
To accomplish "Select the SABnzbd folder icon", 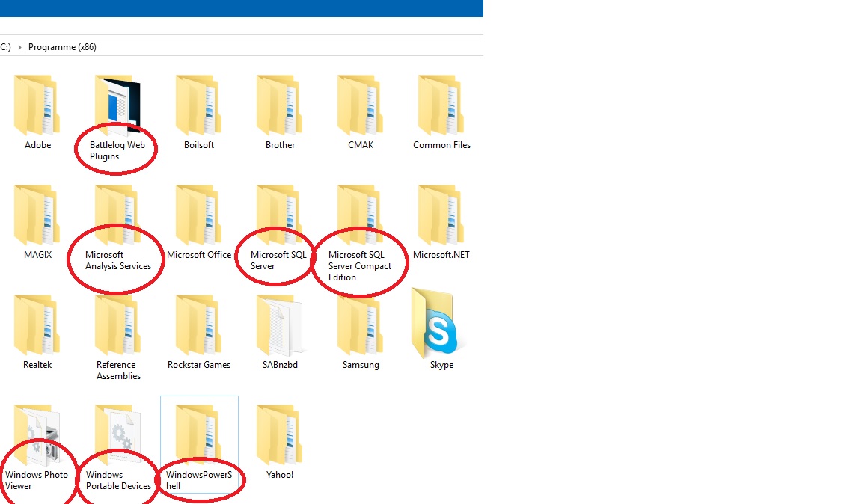I will pos(279,325).
